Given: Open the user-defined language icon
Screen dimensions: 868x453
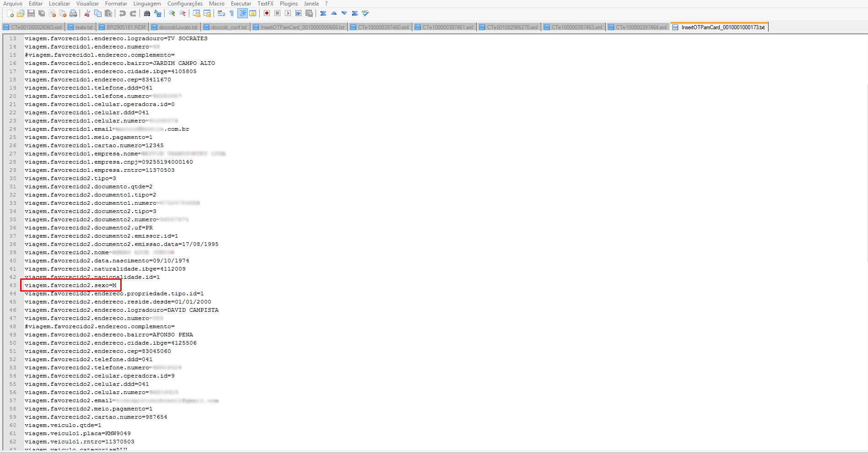Looking at the screenshot, I should click(x=252, y=14).
